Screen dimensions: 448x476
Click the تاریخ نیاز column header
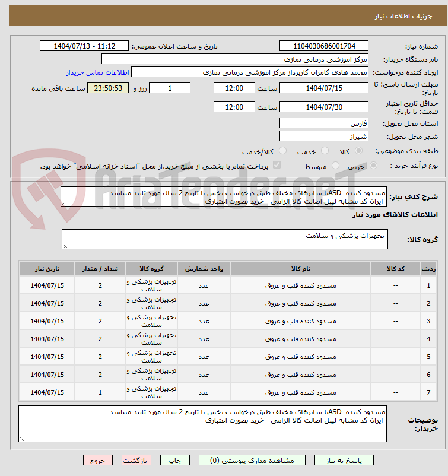click(47, 269)
